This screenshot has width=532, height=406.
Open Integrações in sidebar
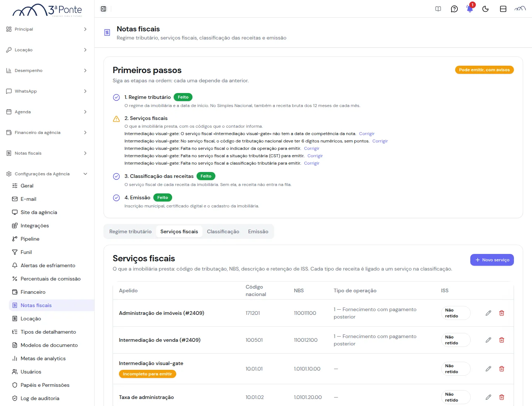click(51, 226)
